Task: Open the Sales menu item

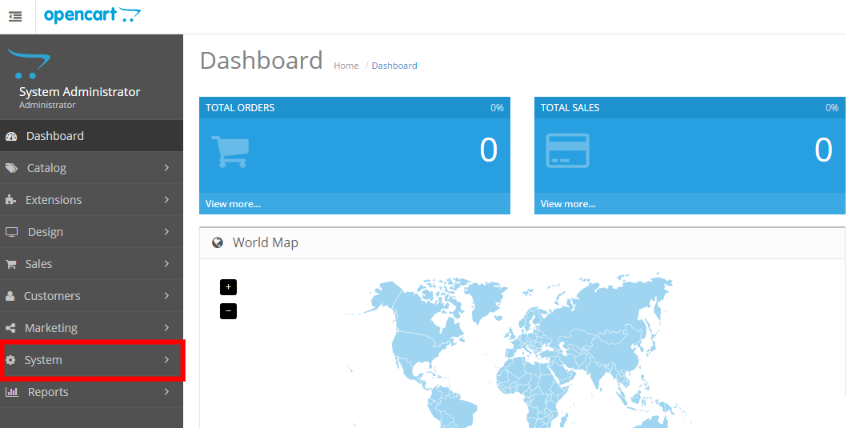Action: tap(91, 263)
